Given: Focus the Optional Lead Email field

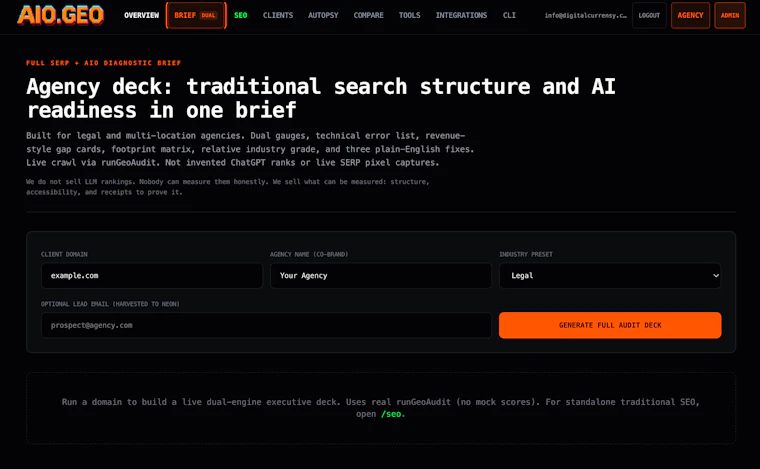Looking at the screenshot, I should (266, 325).
